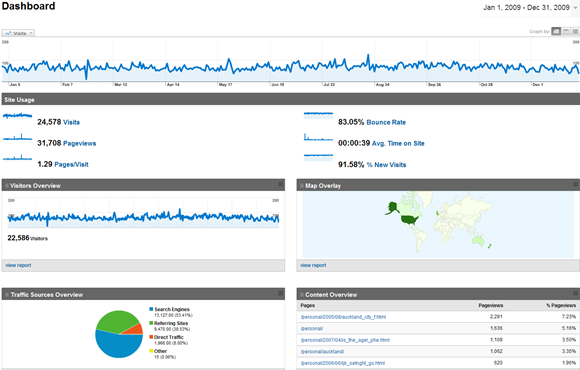580x370 pixels.
Task: Open the Bounce Rate report link
Action: coord(386,122)
